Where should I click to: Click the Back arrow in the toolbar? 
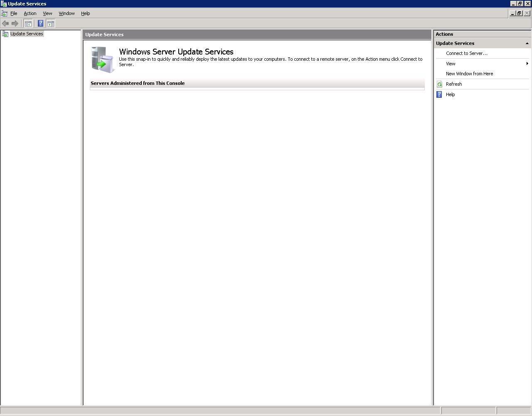click(5, 24)
